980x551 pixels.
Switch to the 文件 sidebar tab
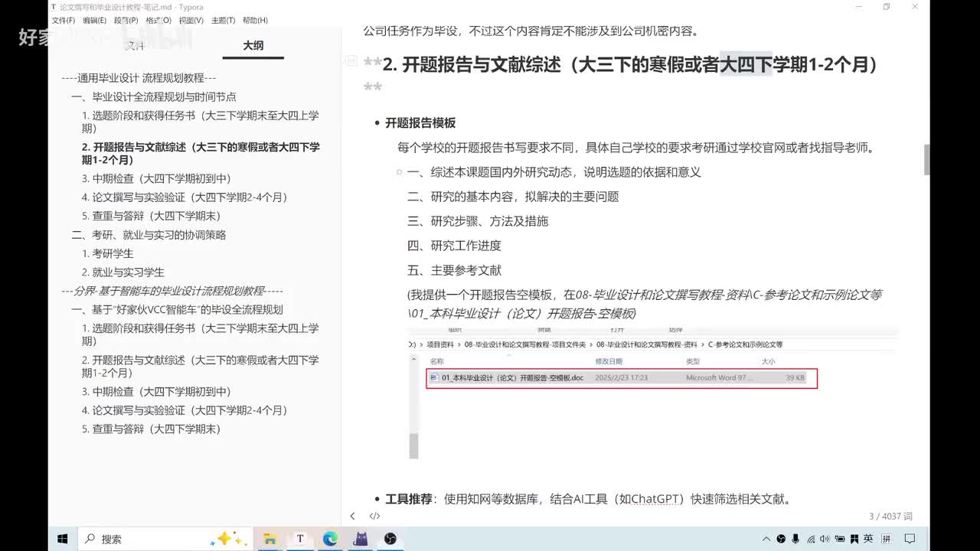135,46
